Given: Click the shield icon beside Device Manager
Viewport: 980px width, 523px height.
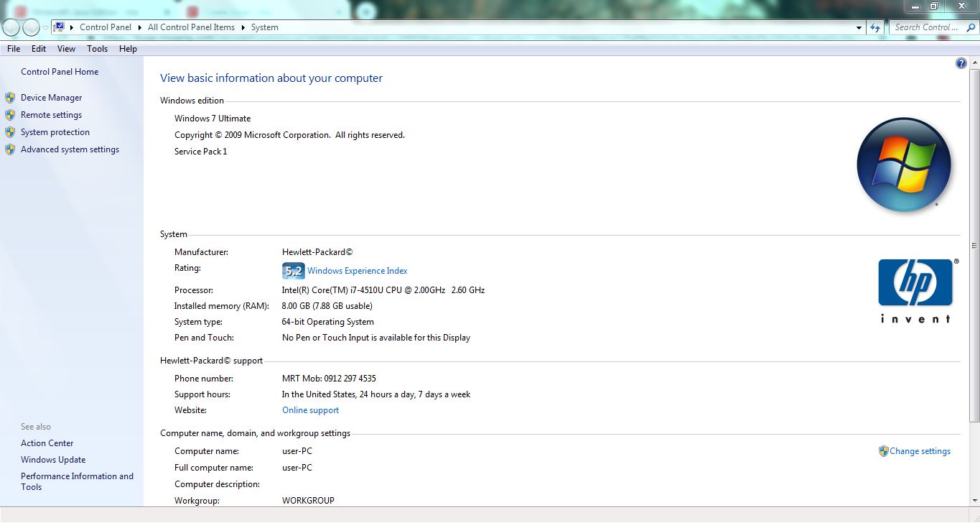Looking at the screenshot, I should 10,98.
